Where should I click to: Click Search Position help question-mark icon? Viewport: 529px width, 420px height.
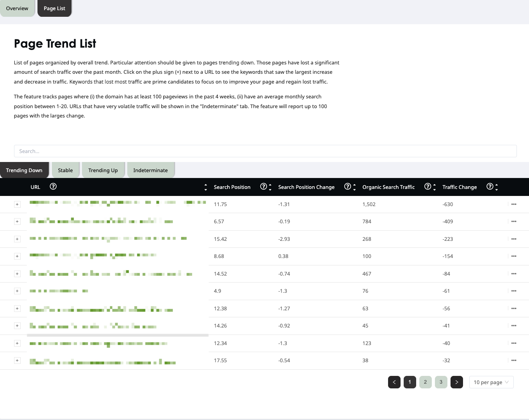coord(264,187)
